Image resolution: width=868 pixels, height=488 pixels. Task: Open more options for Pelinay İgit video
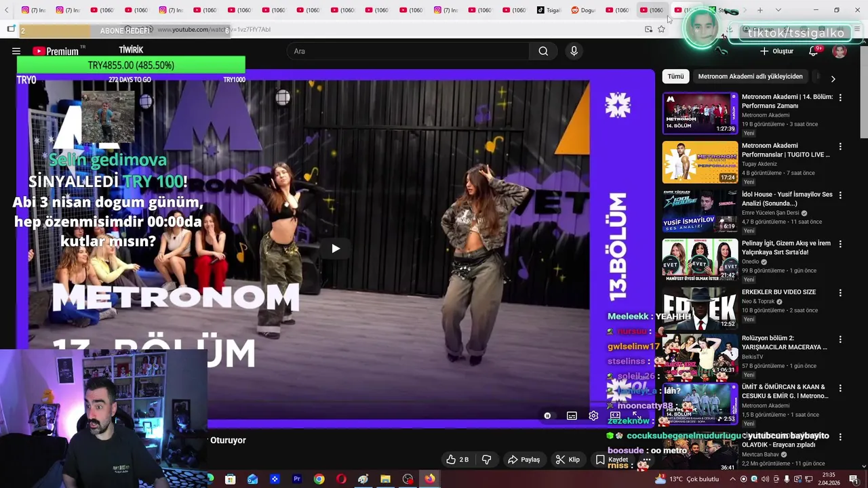coord(840,244)
